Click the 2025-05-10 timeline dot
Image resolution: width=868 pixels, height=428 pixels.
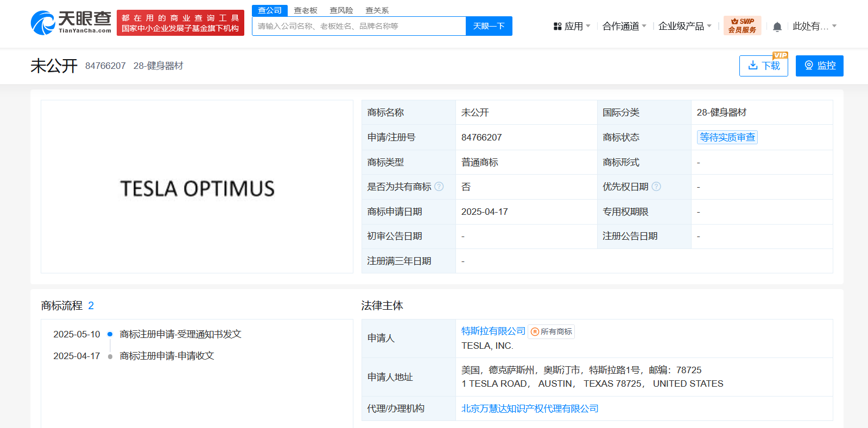tap(110, 334)
